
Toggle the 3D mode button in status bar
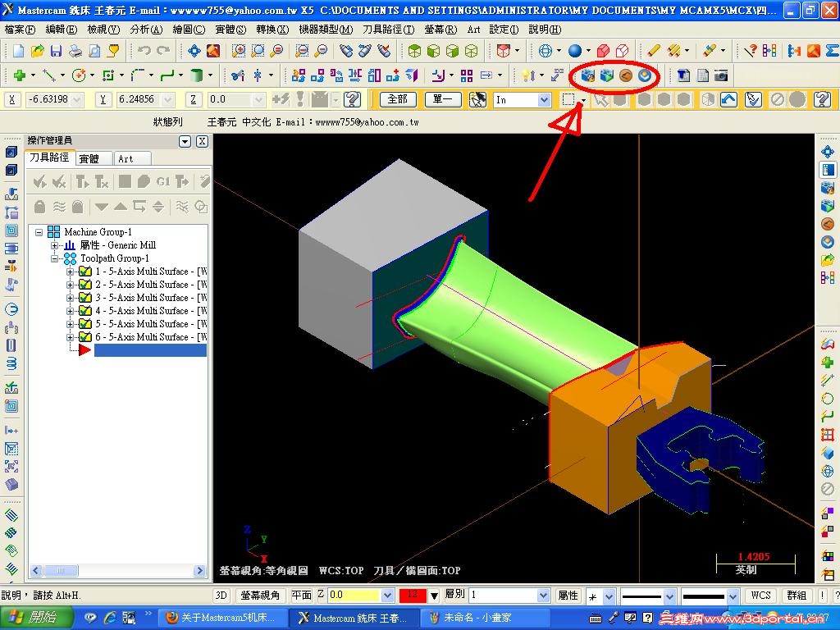click(x=221, y=596)
